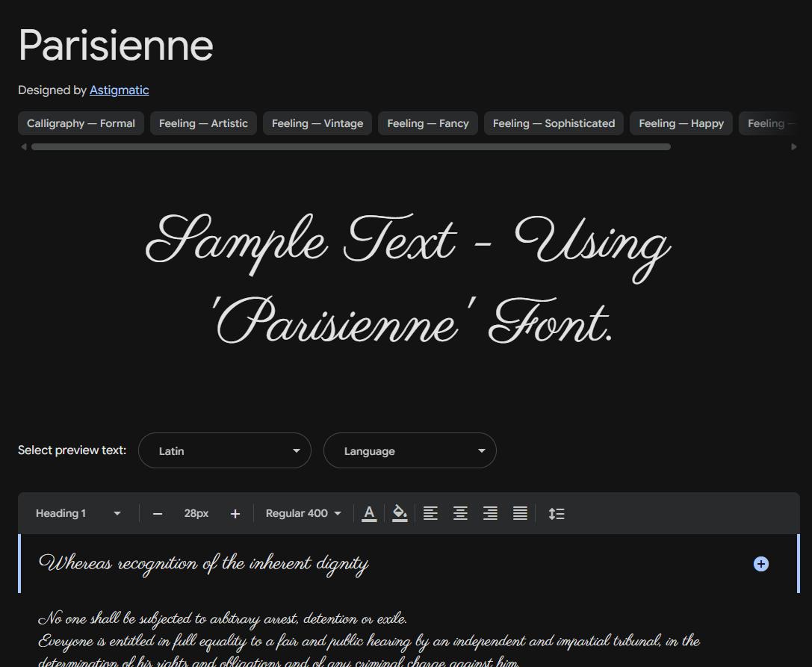The width and height of the screenshot is (812, 667).
Task: Click the tags scrollbar right arrow
Action: tap(794, 147)
